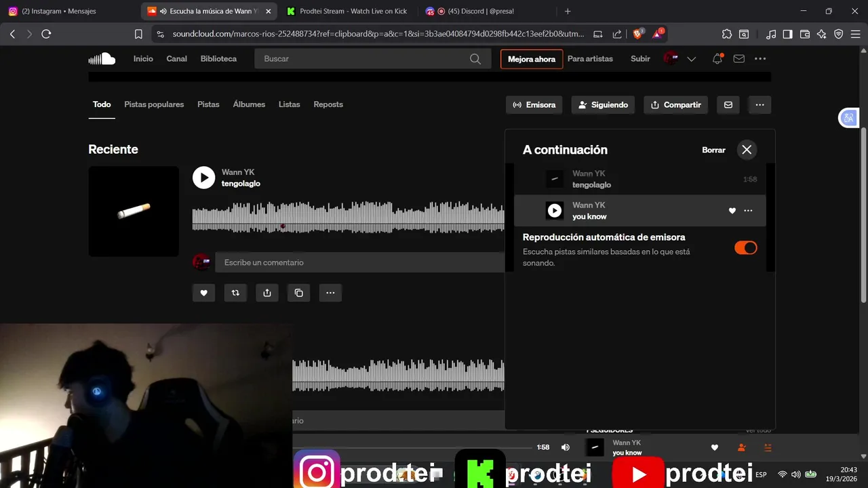Open the Canal navigation item

pyautogui.click(x=176, y=59)
